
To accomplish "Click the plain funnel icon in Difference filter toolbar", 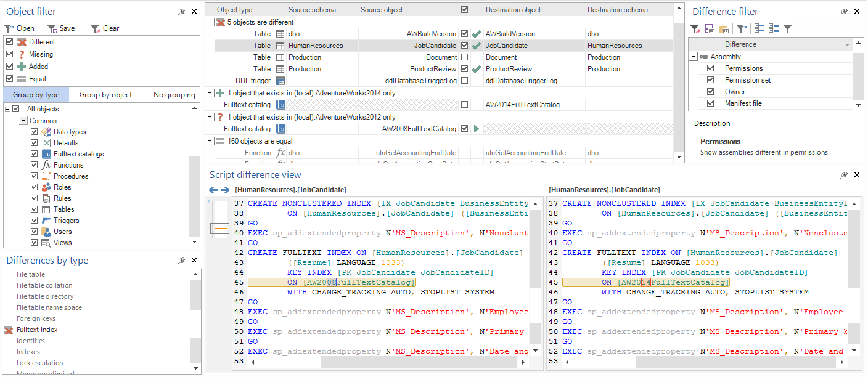I will click(787, 28).
